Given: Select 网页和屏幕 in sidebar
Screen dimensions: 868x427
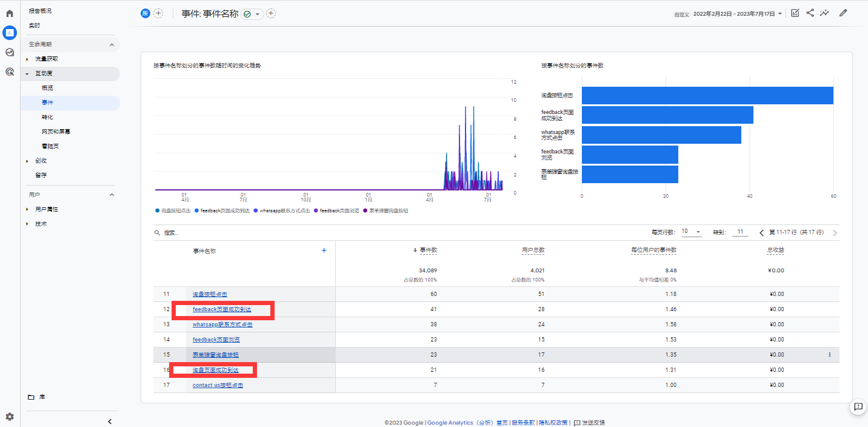Looking at the screenshot, I should [x=56, y=132].
